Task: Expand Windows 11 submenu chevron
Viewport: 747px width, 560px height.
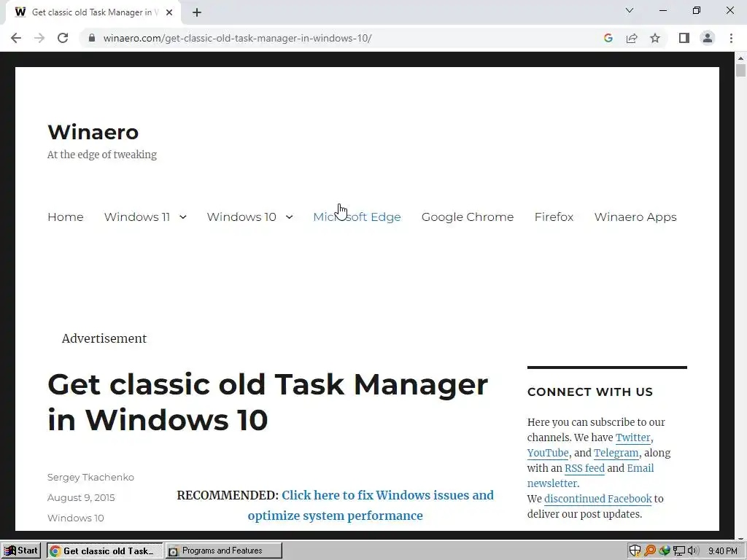Action: coord(183,217)
